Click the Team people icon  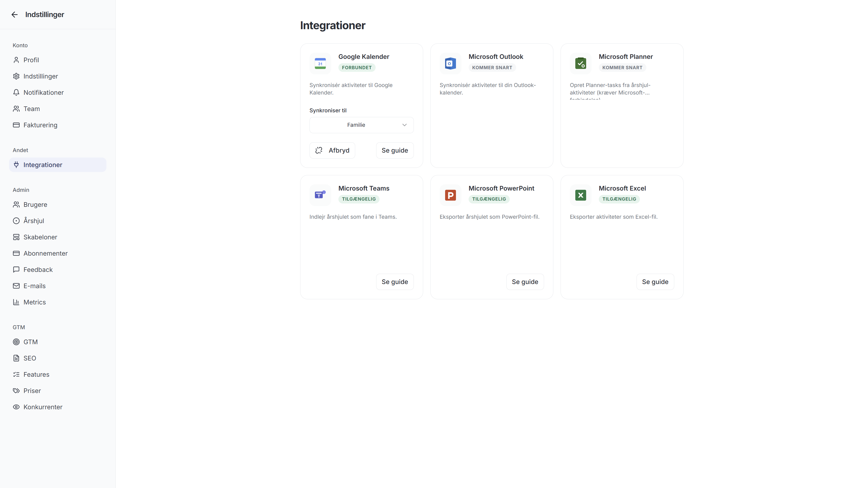(16, 109)
